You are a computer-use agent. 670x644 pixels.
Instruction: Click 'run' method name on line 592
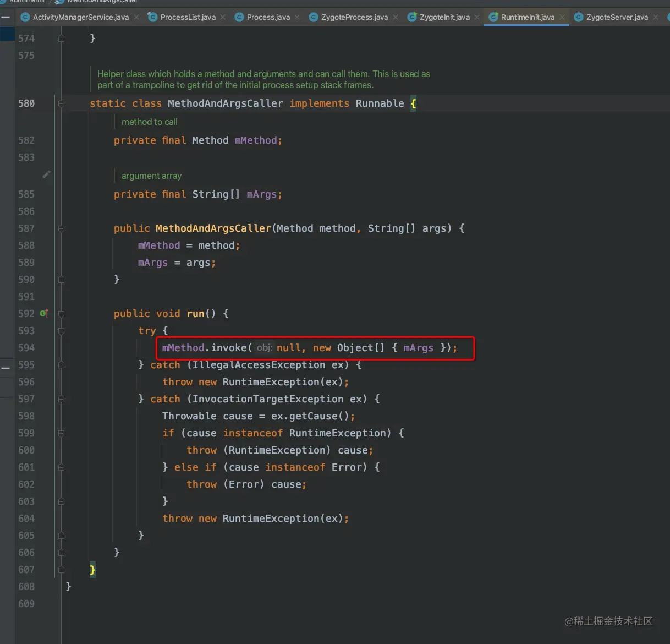pyautogui.click(x=196, y=314)
